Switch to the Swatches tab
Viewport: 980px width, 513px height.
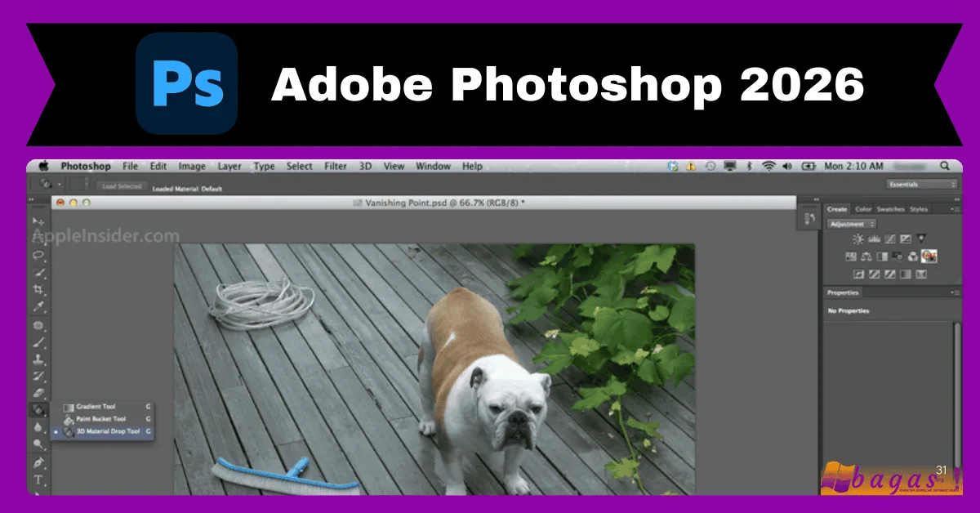(x=891, y=210)
